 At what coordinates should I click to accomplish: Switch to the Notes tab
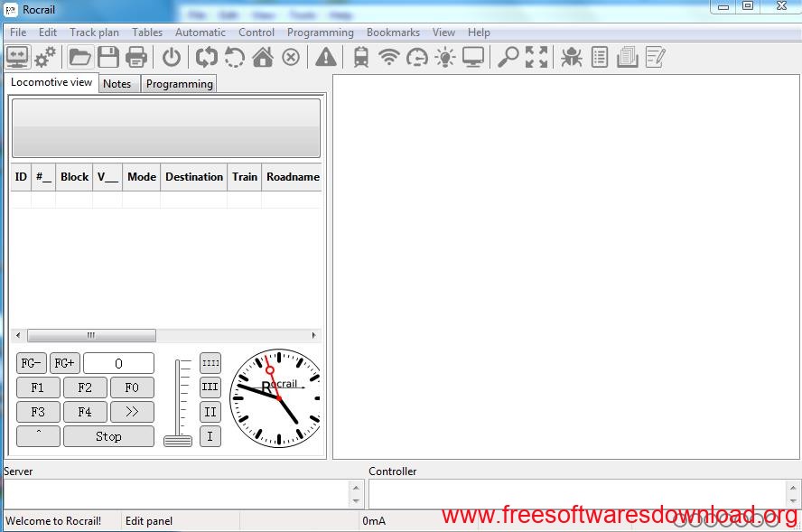(x=117, y=84)
